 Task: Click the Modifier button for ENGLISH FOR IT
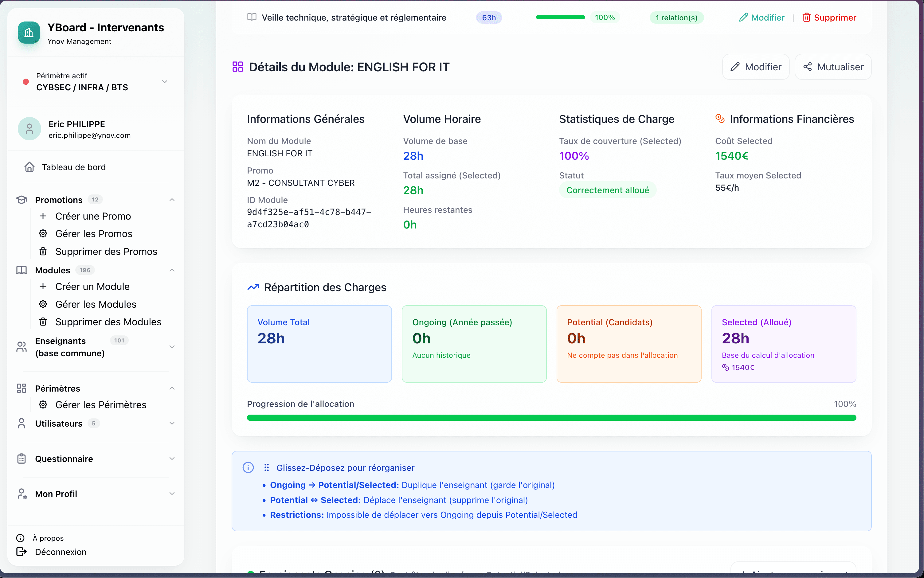[755, 67]
